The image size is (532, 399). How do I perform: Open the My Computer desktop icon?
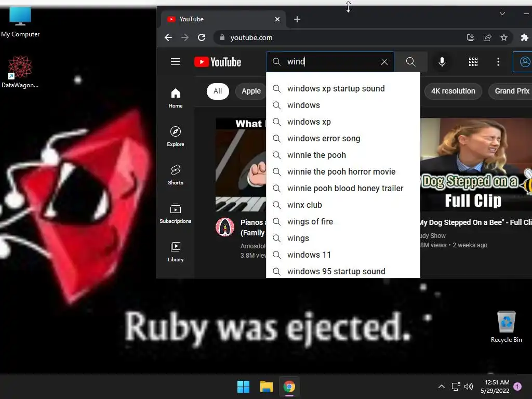pos(20,22)
